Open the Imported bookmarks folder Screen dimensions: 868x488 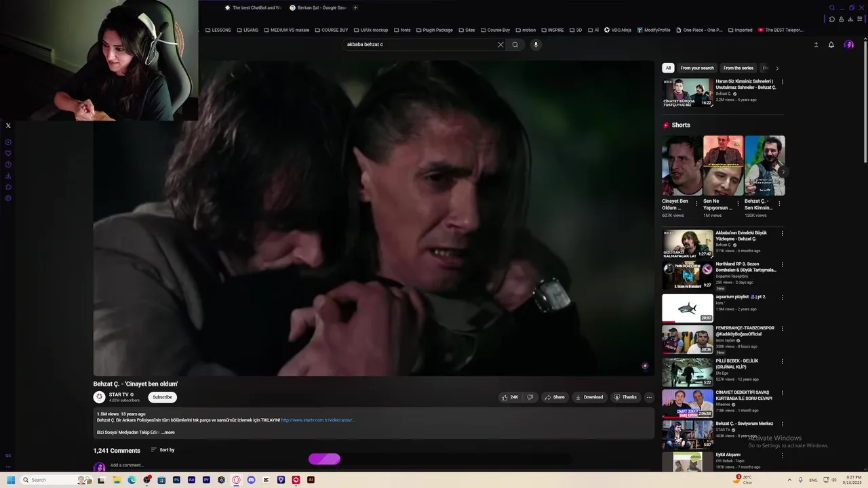(x=741, y=30)
